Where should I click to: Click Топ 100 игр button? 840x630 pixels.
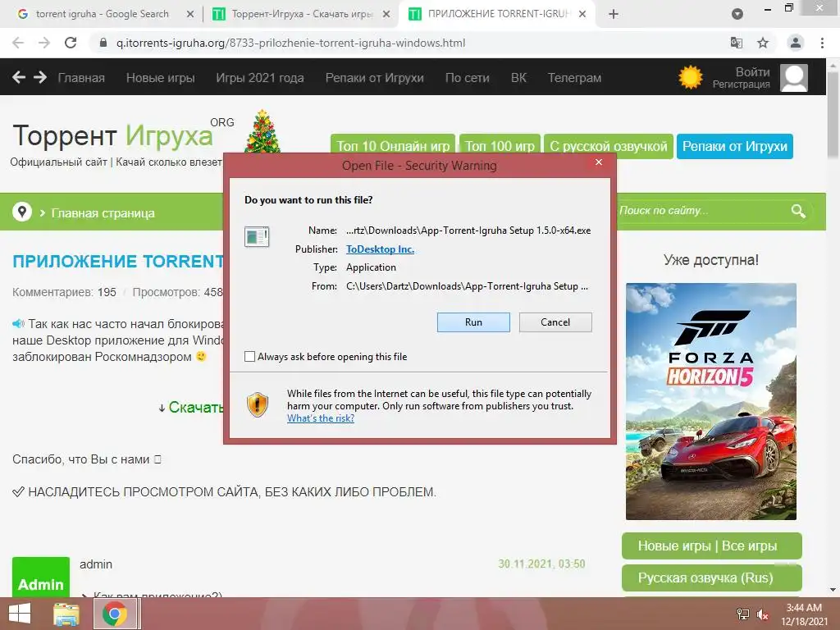(x=500, y=146)
